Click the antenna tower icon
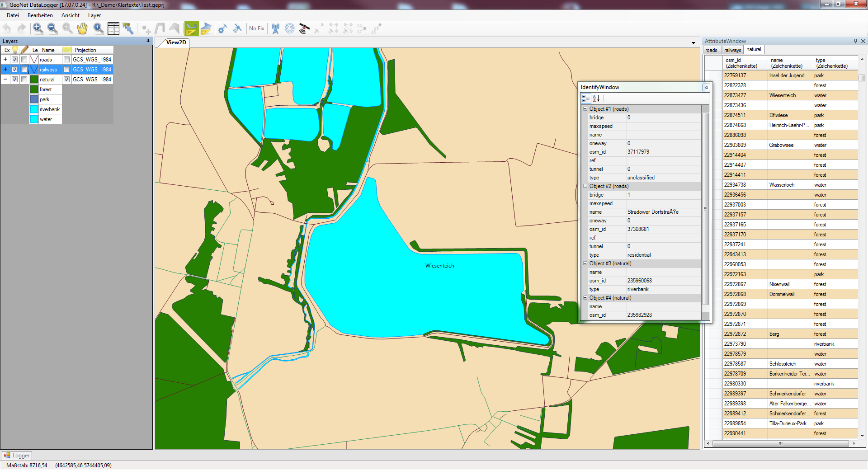868x470 pixels. click(x=275, y=28)
